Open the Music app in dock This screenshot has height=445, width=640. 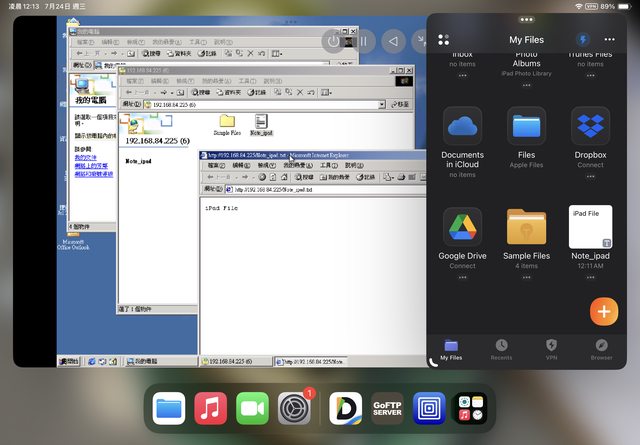click(x=210, y=408)
